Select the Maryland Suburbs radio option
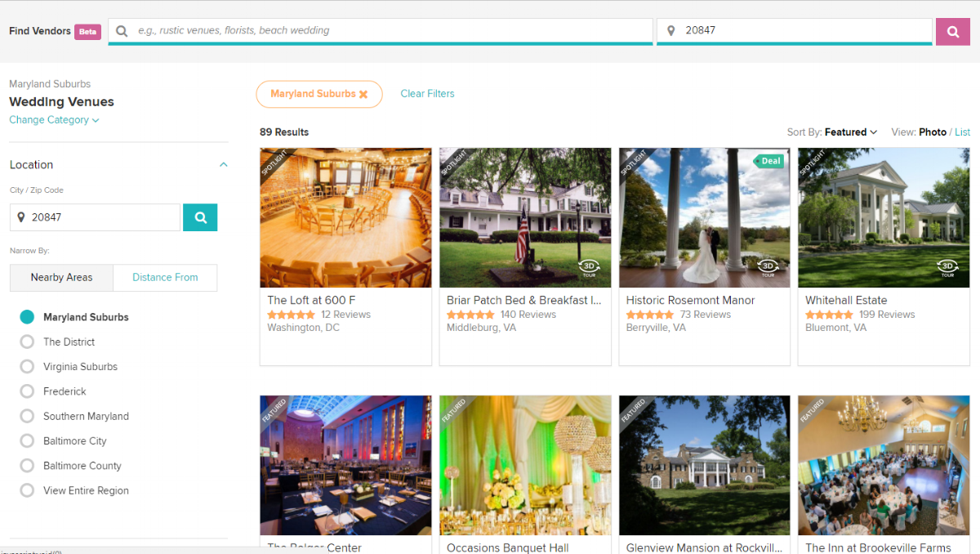This screenshot has width=980, height=554. pos(27,317)
